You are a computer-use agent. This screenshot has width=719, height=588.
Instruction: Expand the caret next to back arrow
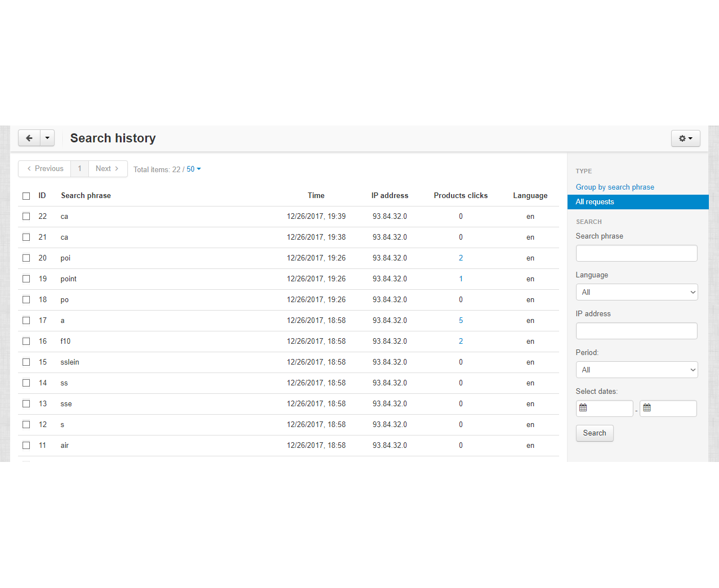pos(47,138)
